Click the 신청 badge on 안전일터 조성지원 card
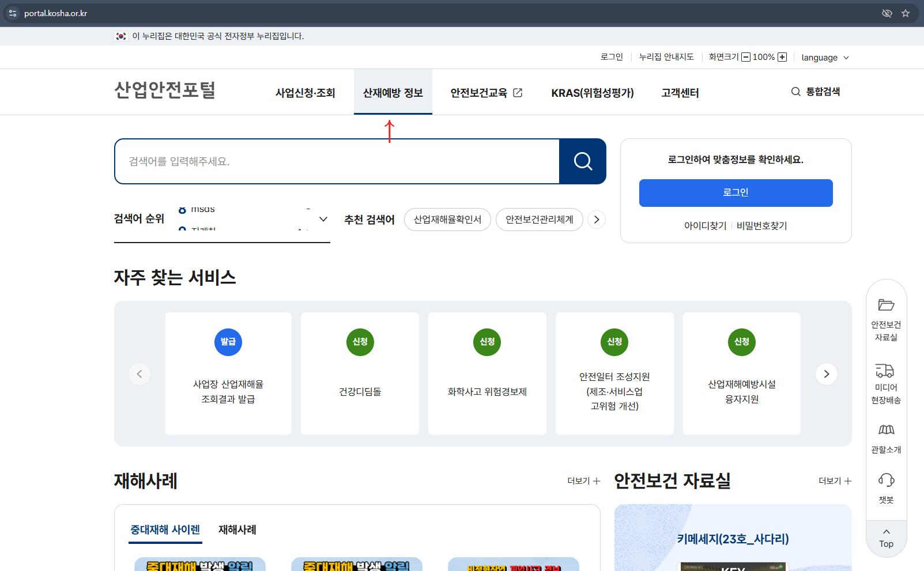 coord(614,342)
